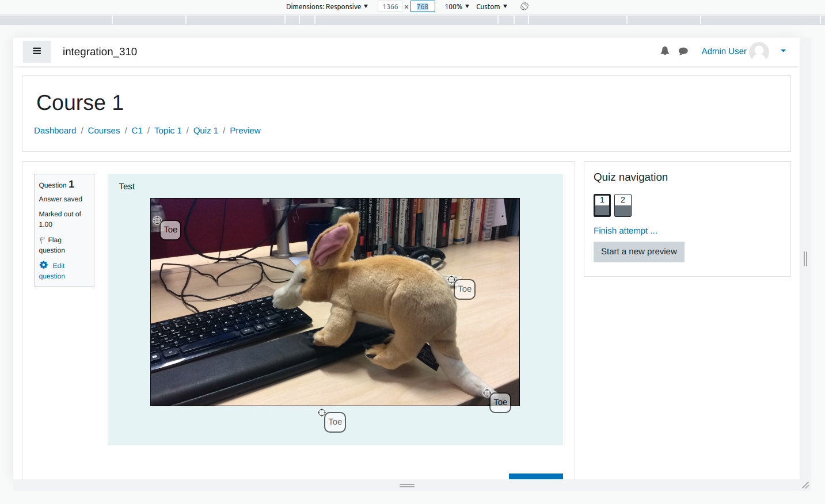
Task: Click the rotate device icon
Action: point(524,7)
